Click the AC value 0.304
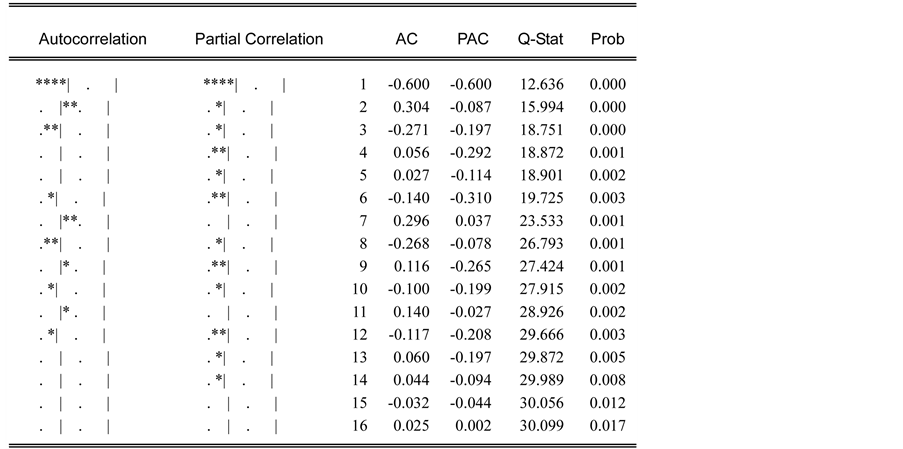903x449 pixels. click(411, 107)
